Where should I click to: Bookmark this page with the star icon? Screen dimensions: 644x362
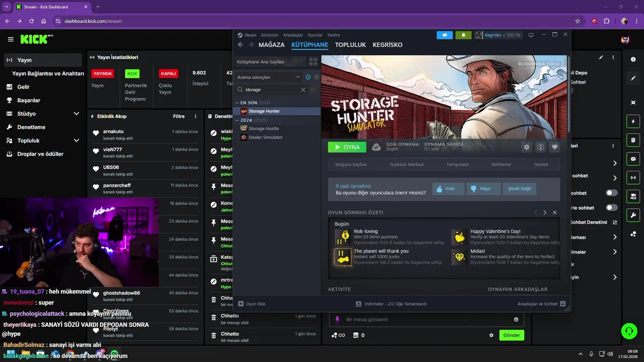pos(578,21)
